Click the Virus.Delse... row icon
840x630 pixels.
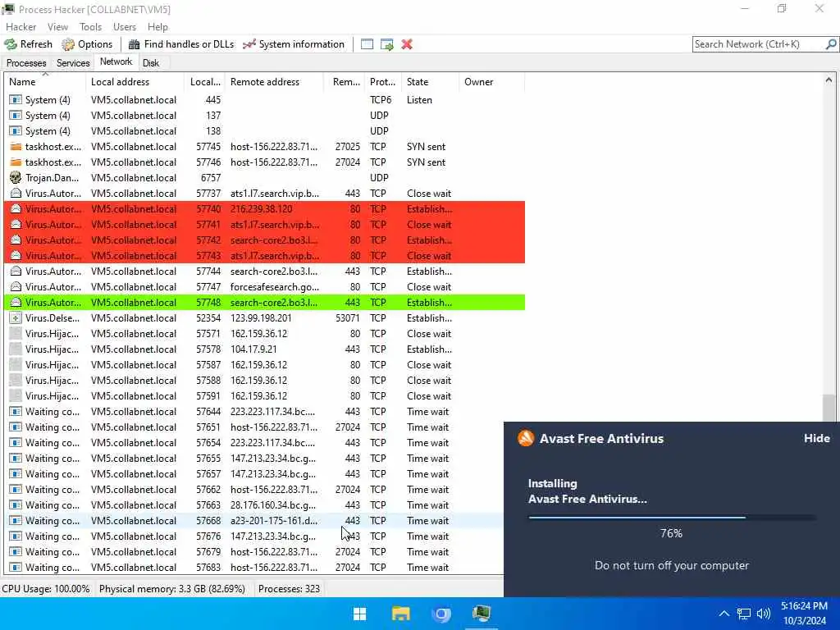coord(16,318)
